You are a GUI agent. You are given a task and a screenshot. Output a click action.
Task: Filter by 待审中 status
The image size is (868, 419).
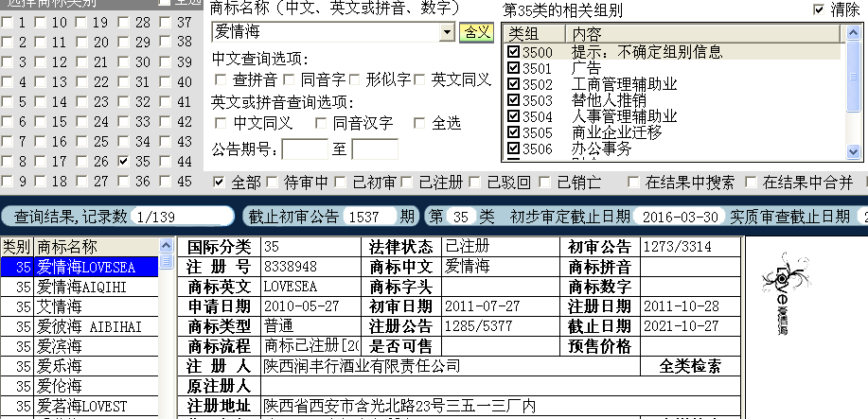pos(272,182)
